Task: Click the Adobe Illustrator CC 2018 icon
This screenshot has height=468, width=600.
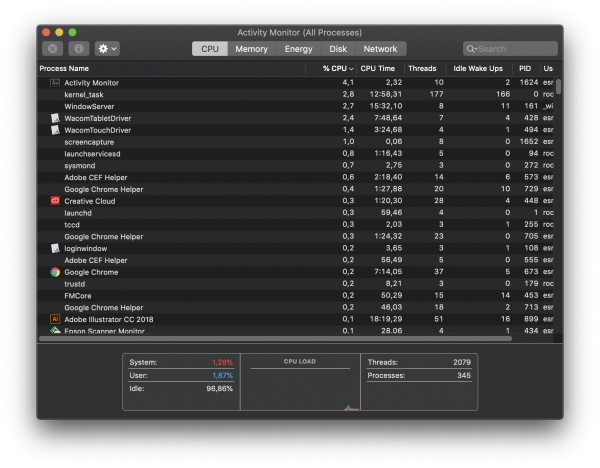Action: tap(55, 319)
